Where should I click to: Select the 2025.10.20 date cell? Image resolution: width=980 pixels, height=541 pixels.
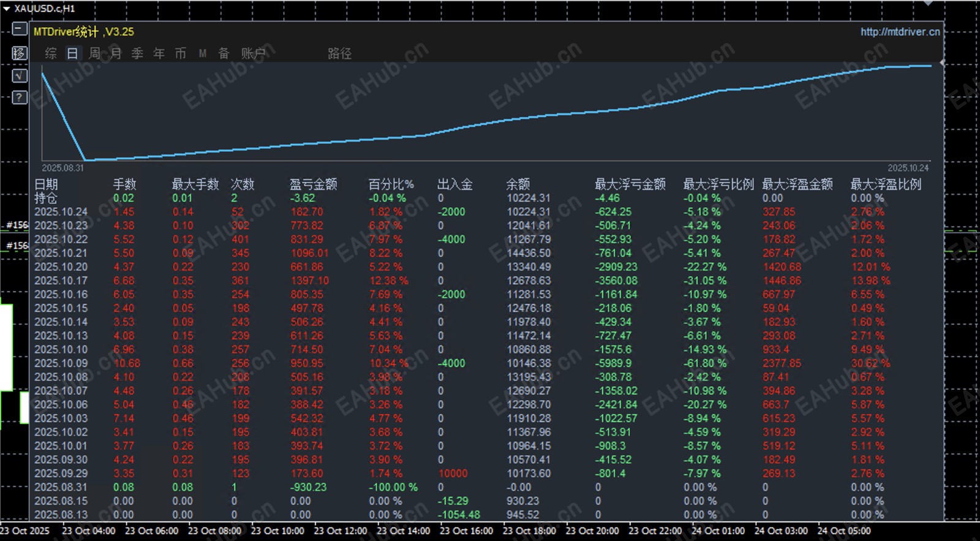click(61, 267)
